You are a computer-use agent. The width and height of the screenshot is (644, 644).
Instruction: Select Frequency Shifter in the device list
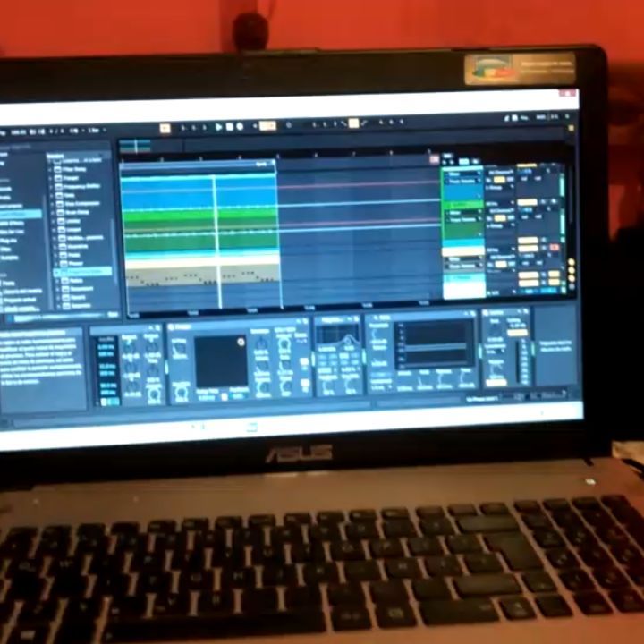[81, 186]
